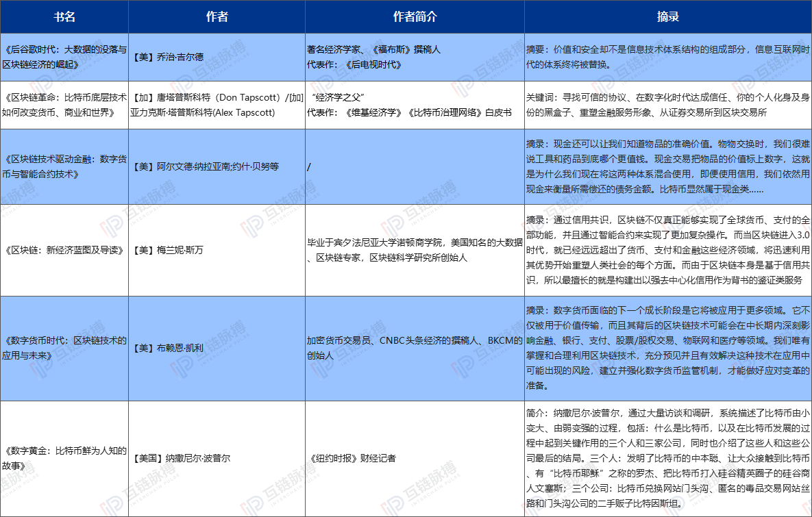Click book title 《区块链技术驱动金融：数字货币与智能合约技术》
This screenshot has width=812, height=517.
coord(64,166)
